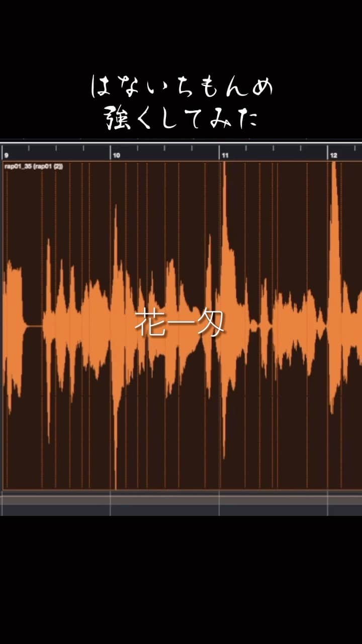Screen dimensions: 362x644
Task: Click the ruler marker for bar 10
Action: tap(116, 155)
